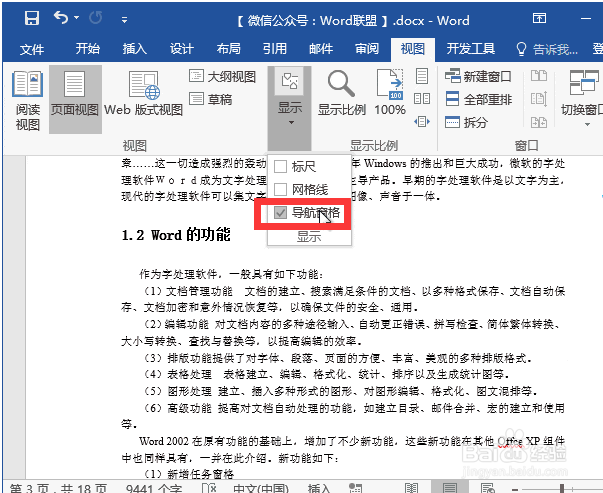
Task: Switch to the 邮件 tab
Action: coord(321,49)
